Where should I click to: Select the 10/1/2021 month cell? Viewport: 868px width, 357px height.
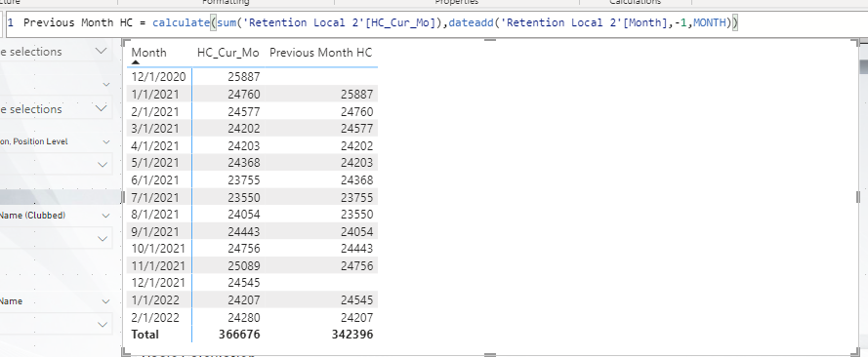click(158, 249)
